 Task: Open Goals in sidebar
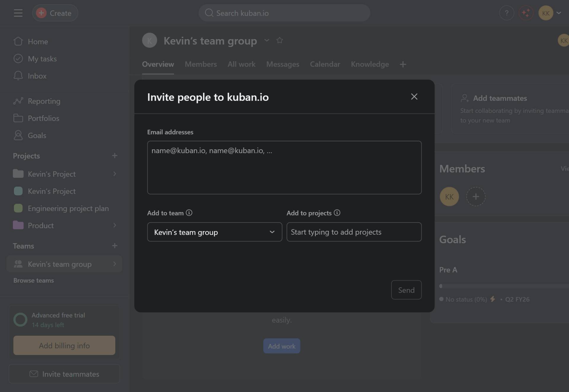[x=64, y=135]
